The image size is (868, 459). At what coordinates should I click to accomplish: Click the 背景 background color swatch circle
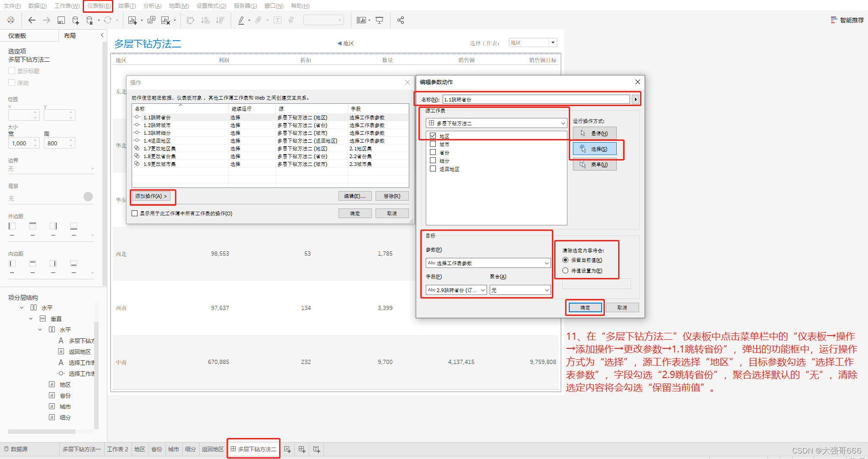[88, 197]
